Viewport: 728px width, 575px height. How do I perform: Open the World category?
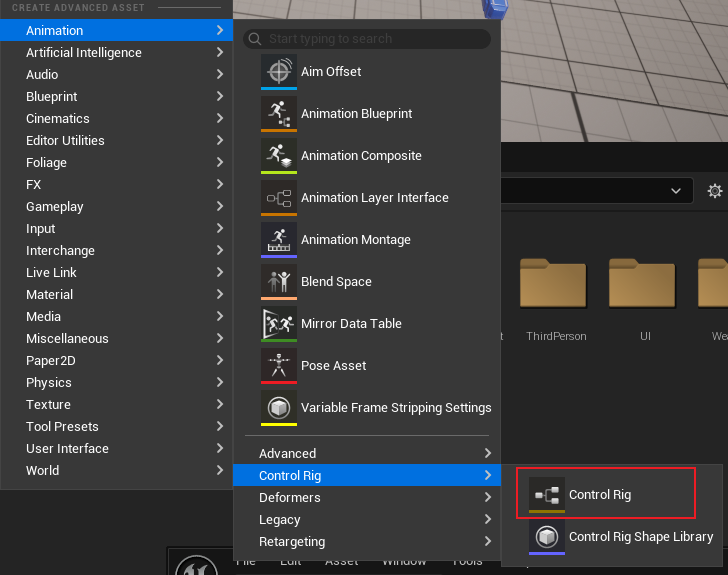coord(116,470)
